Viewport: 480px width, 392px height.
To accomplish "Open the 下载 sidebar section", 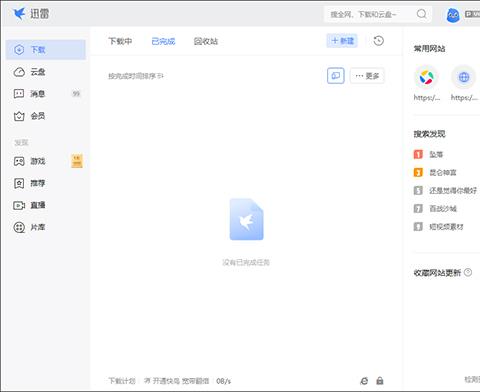I will pos(46,50).
